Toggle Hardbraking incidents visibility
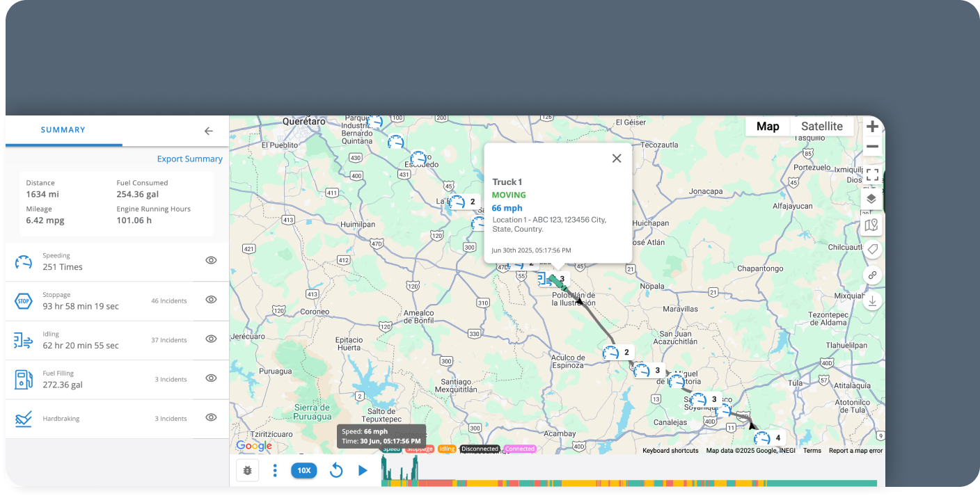The width and height of the screenshot is (980, 498). coord(211,417)
